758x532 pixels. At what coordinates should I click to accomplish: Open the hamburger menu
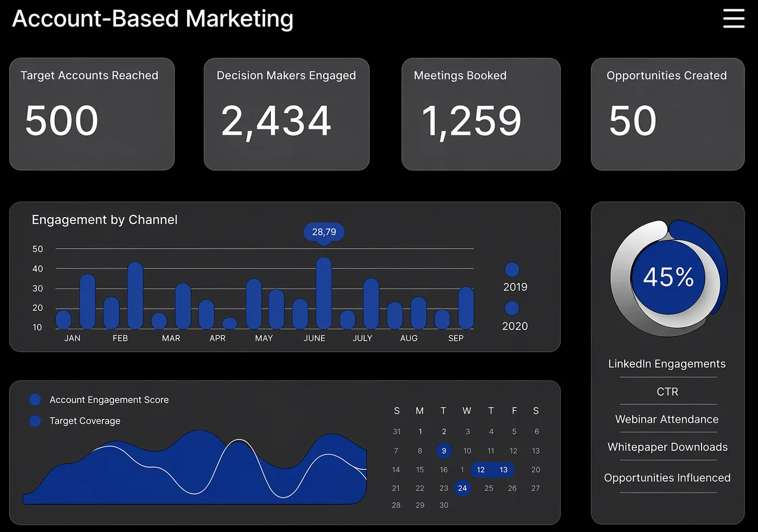pyautogui.click(x=734, y=18)
